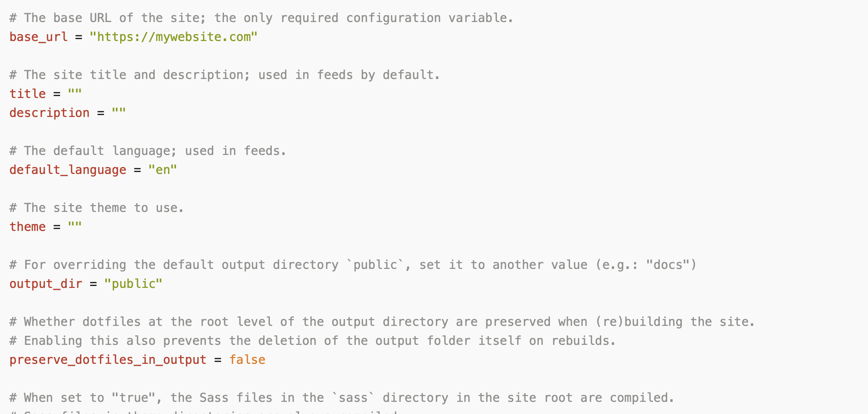Viewport: 868px width, 414px height.
Task: Click the default language comment line
Action: coord(148,151)
